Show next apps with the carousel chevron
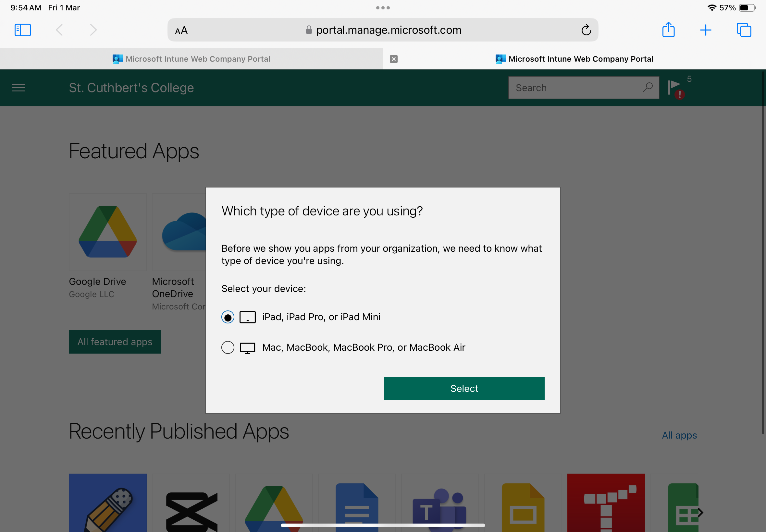This screenshot has width=766, height=532. [x=700, y=512]
